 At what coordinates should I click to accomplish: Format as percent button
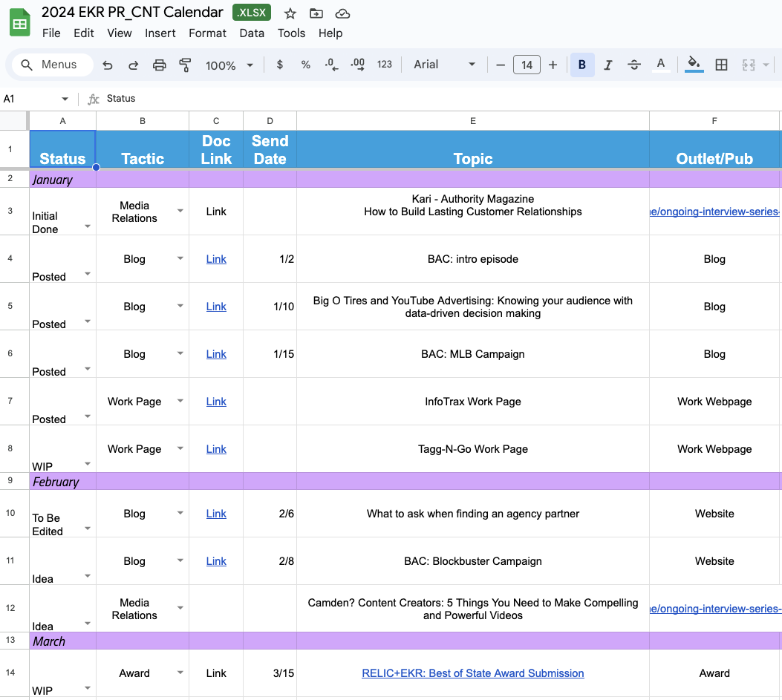(x=306, y=65)
